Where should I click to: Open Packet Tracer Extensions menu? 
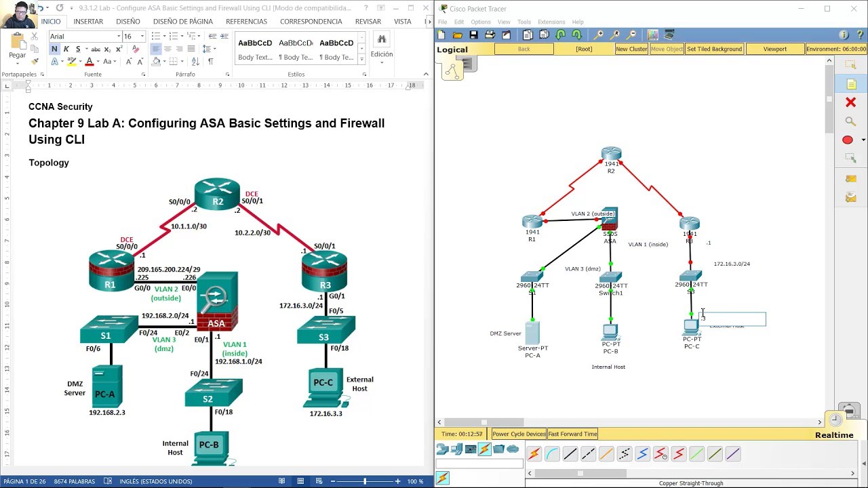551,22
